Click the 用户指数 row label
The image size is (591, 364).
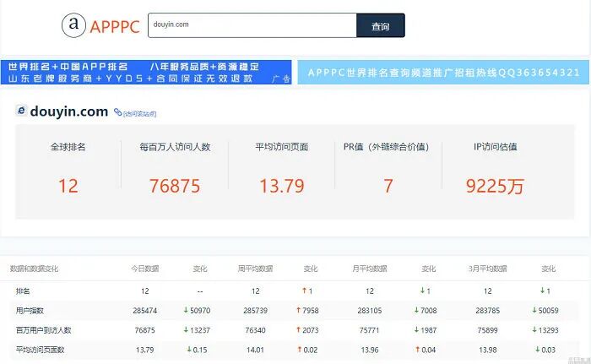[30, 311]
